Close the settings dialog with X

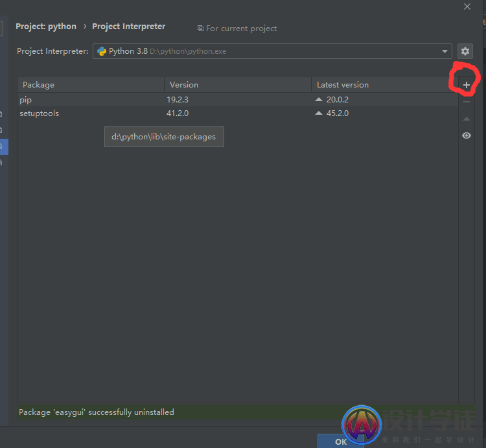(467, 6)
